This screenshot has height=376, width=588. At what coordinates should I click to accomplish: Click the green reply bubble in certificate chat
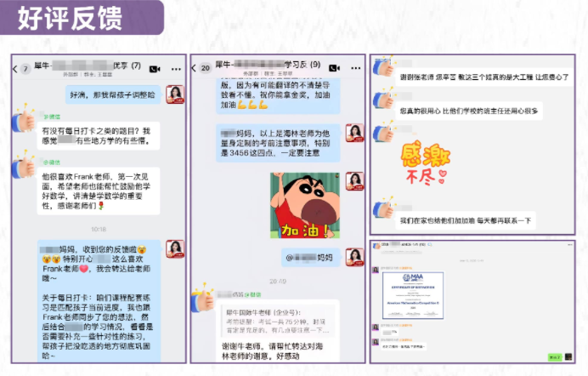[x=555, y=357]
